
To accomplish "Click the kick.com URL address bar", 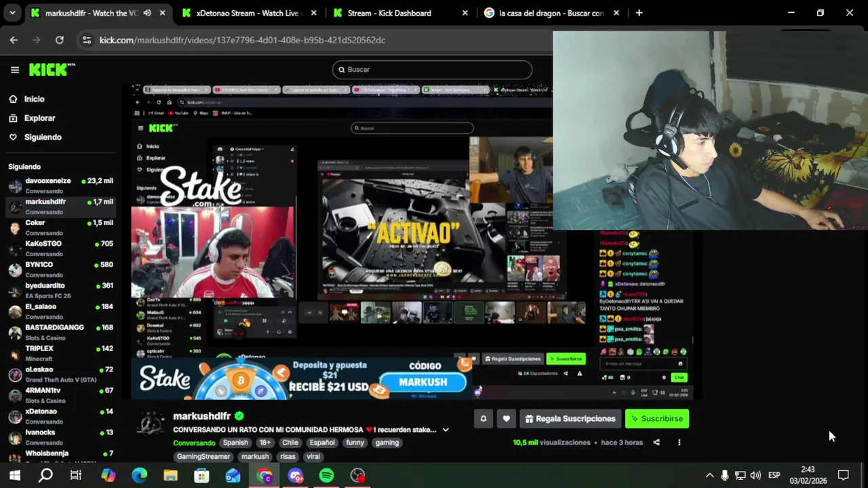I will [x=242, y=40].
